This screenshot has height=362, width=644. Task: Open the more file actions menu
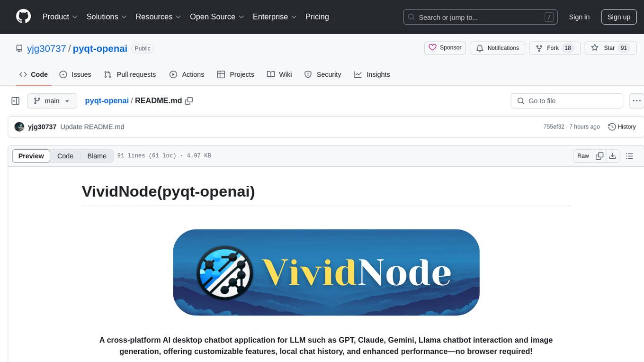pyautogui.click(x=636, y=101)
